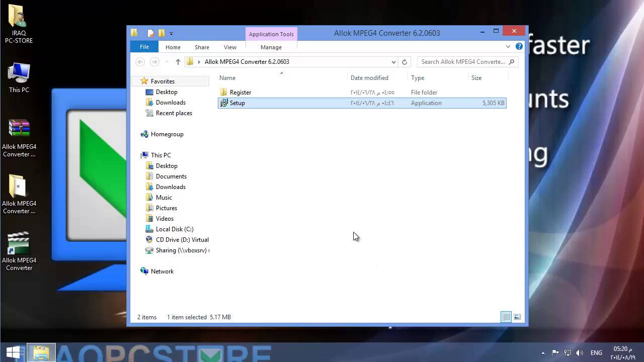Open the Videos folder in tree
The height and width of the screenshot is (362, 644).
point(165,219)
